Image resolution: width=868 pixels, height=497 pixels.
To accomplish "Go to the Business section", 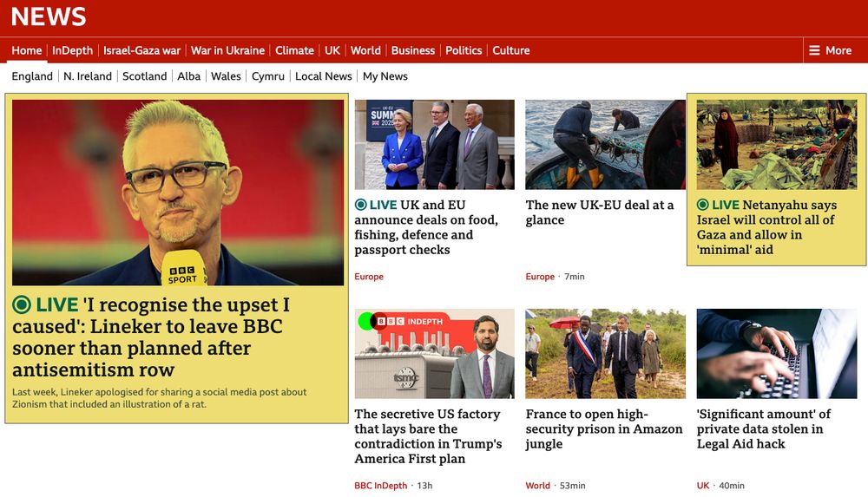I will tap(413, 50).
